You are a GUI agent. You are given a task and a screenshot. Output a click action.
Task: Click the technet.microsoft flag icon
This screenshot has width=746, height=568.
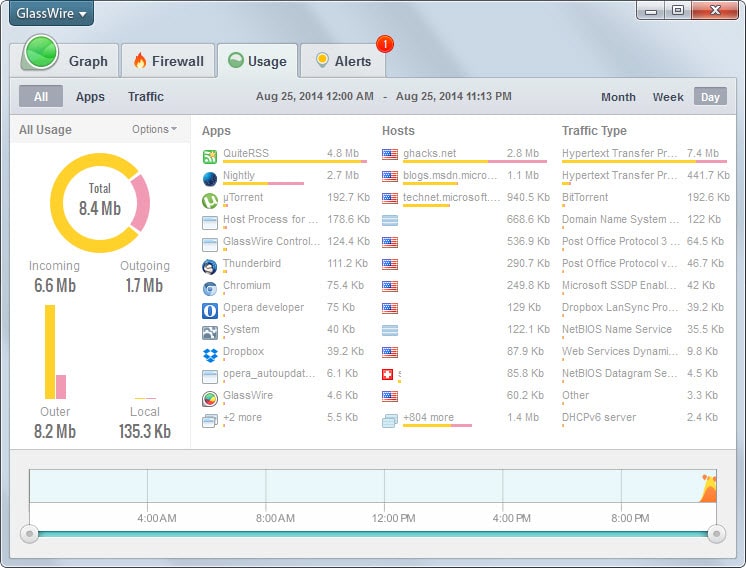(390, 198)
